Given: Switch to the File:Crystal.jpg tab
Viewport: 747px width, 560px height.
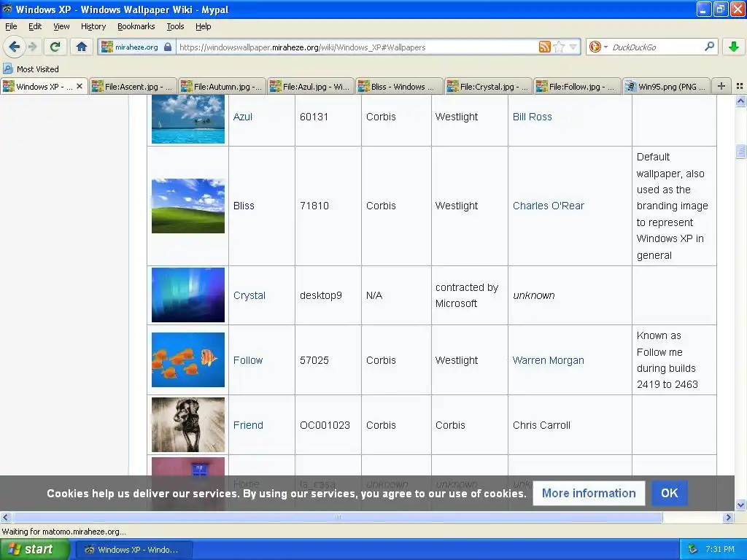Looking at the screenshot, I should click(488, 87).
